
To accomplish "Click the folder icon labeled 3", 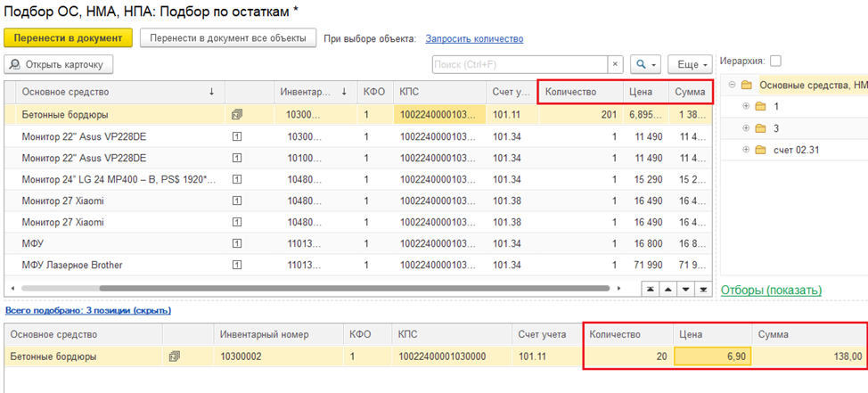I will (x=760, y=127).
